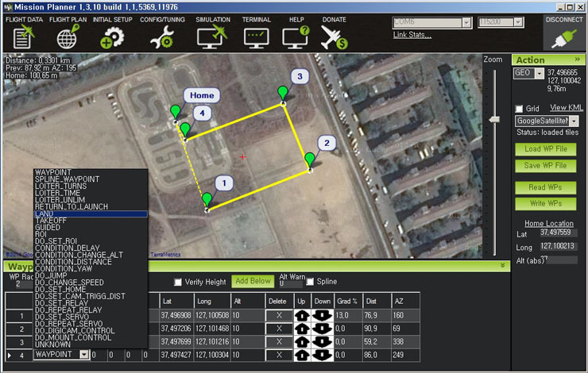The image size is (588, 373).
Task: Open the Config/Tuning wrench icon
Action: (162, 38)
